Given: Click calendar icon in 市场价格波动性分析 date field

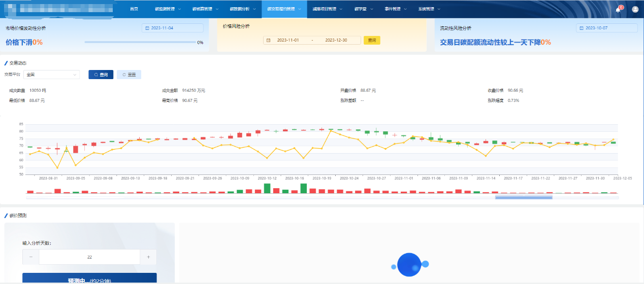Looking at the screenshot, I should pos(147,28).
